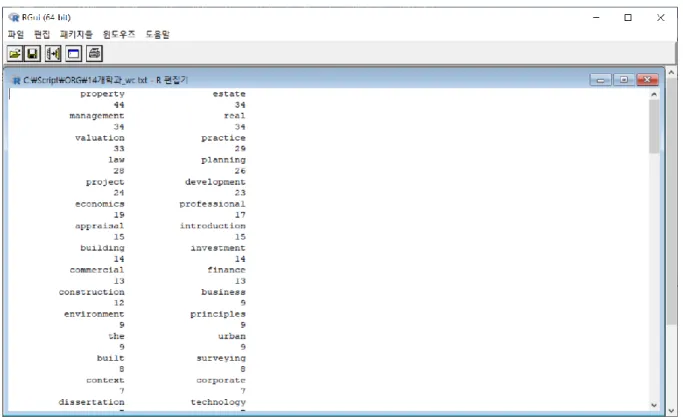This screenshot has width=683, height=417.
Task: Click the word 'project'
Action: pyautogui.click(x=105, y=182)
